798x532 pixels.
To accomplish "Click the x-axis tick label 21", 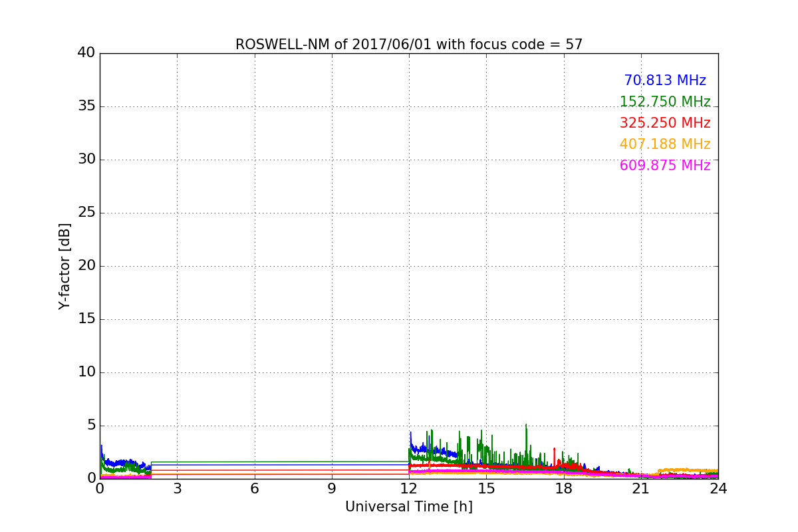I will (x=641, y=488).
